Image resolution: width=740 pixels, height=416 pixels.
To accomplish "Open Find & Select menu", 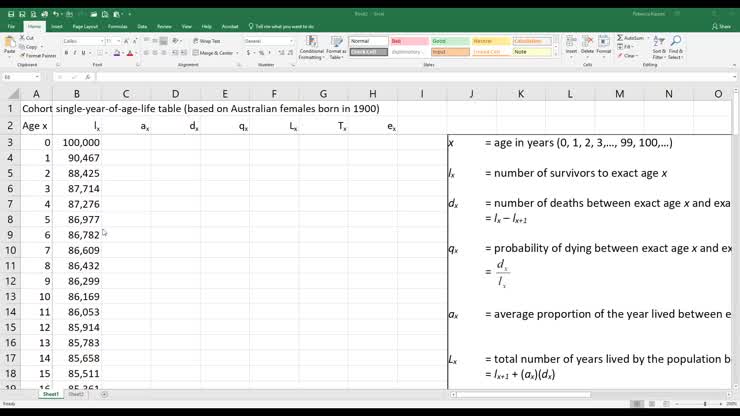I will [676, 47].
